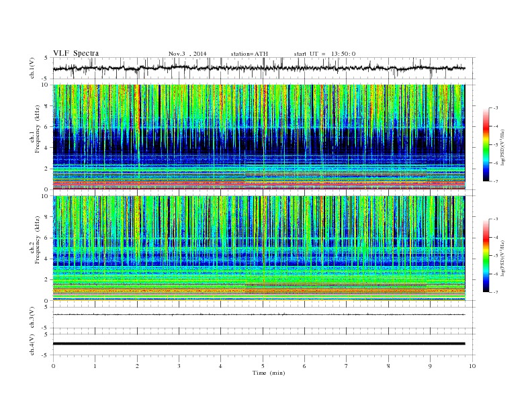Click the ch.1 spectrogram color bar
This screenshot has height=411, width=532.
pos(486,144)
